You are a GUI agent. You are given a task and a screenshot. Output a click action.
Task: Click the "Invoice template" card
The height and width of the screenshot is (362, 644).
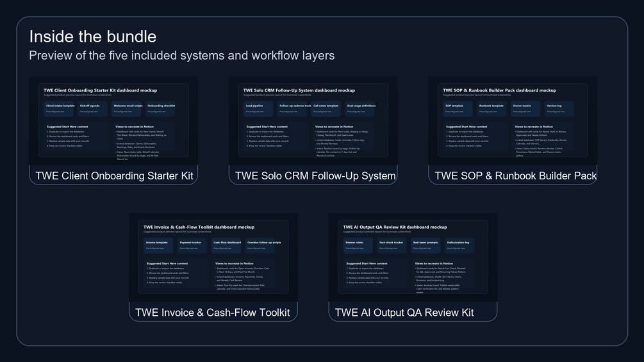(x=158, y=245)
